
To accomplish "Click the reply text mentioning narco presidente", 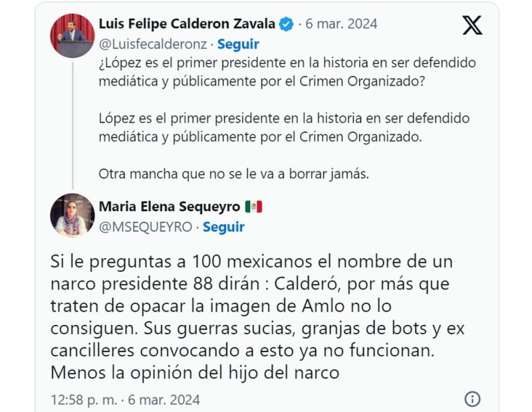I will [257, 317].
